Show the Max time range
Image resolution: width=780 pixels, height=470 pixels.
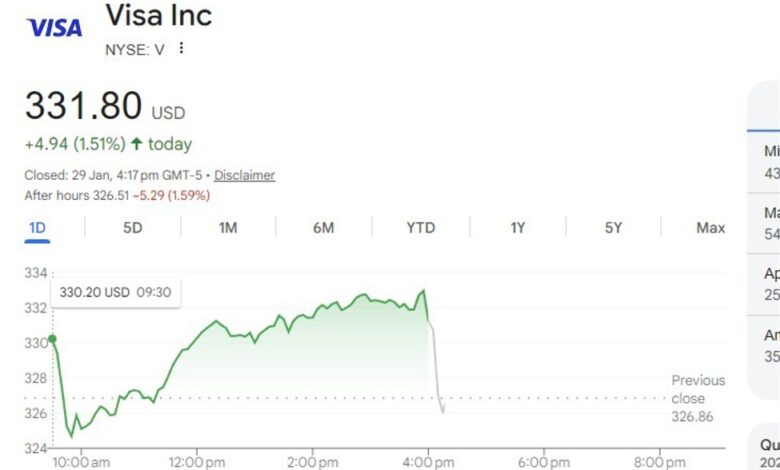coord(710,228)
